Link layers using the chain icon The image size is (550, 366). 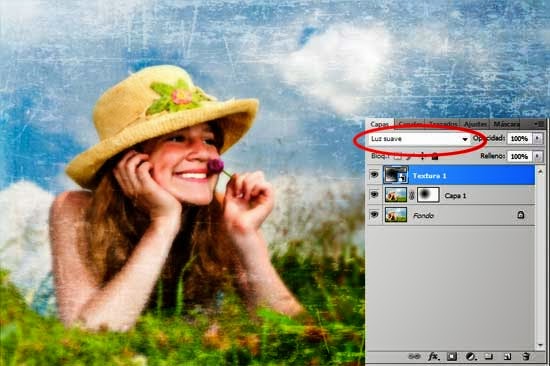point(414,357)
